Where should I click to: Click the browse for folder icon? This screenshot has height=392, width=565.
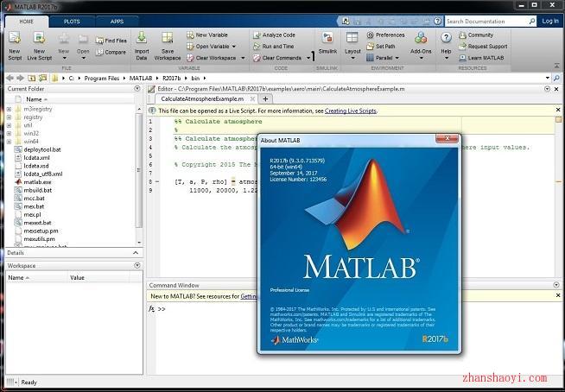43,78
